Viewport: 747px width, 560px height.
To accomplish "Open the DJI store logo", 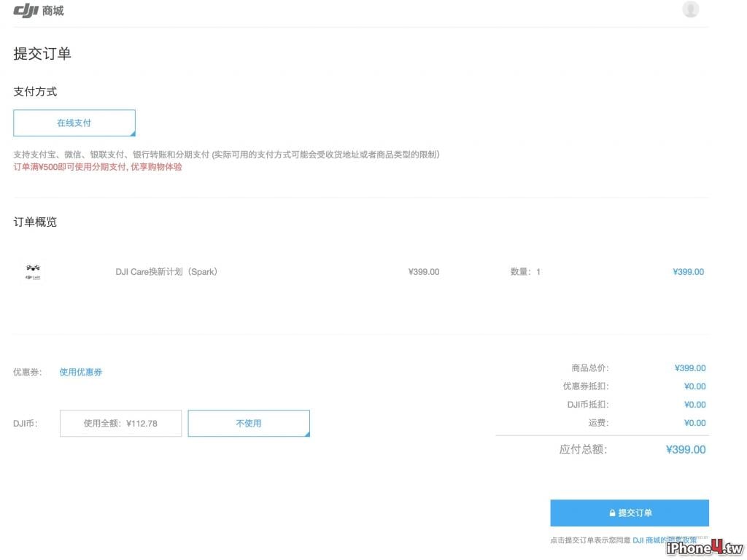I will 38,10.
